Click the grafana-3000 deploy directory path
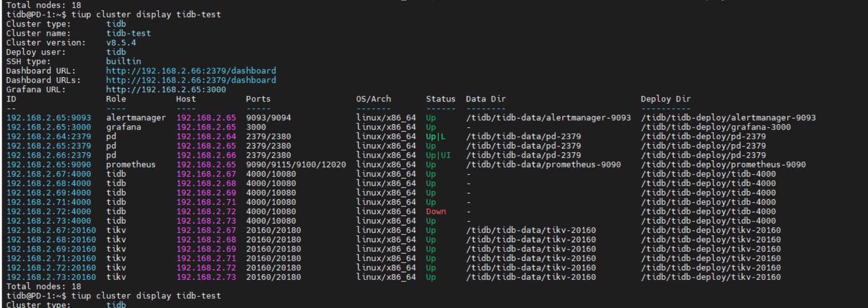Screen dimensions: 868x308 coord(716,127)
